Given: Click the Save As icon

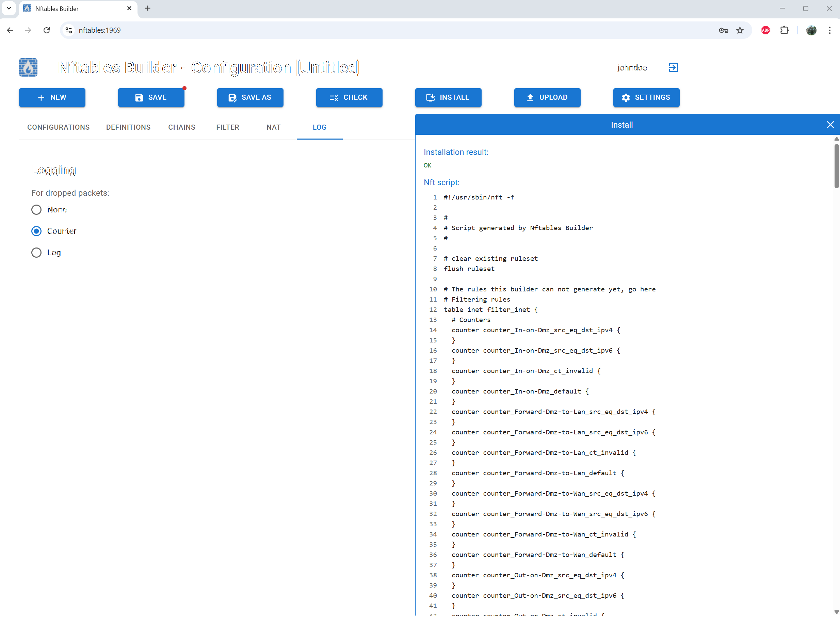Looking at the screenshot, I should 232,97.
